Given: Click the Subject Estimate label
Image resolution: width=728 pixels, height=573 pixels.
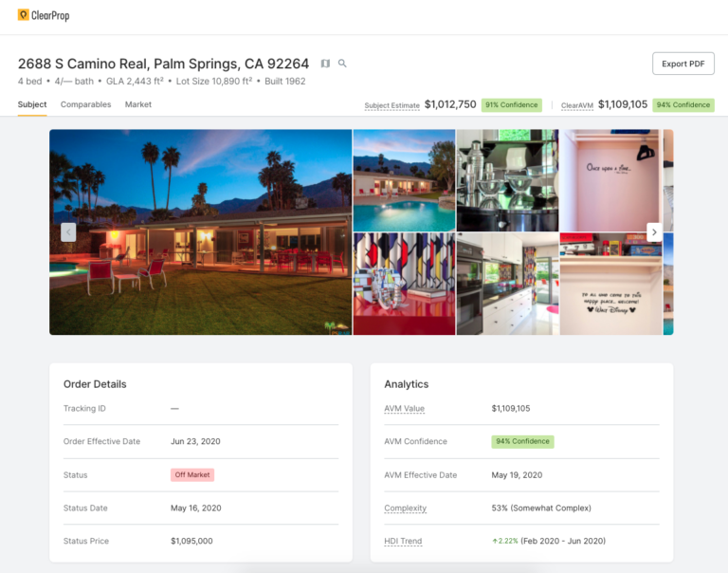Looking at the screenshot, I should 391,105.
